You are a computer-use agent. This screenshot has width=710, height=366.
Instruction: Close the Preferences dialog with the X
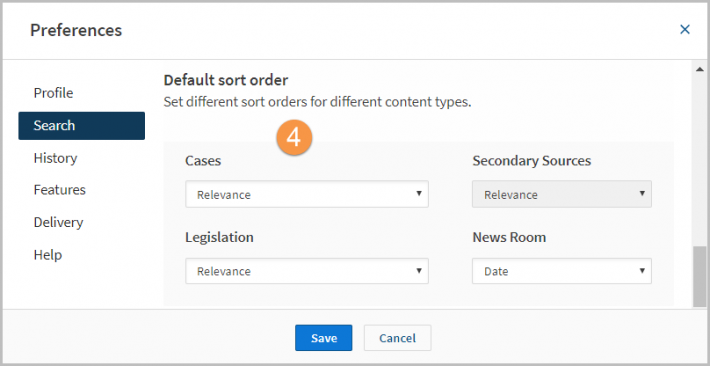coord(685,30)
